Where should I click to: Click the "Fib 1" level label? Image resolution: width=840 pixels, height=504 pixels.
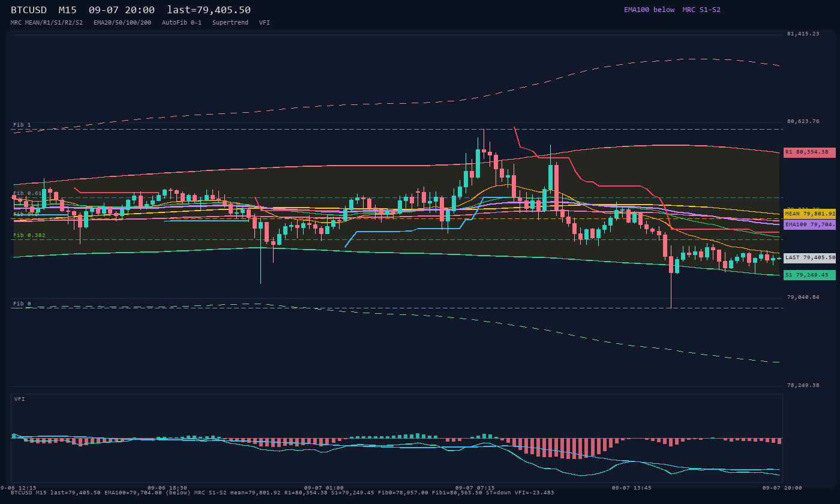pos(22,125)
